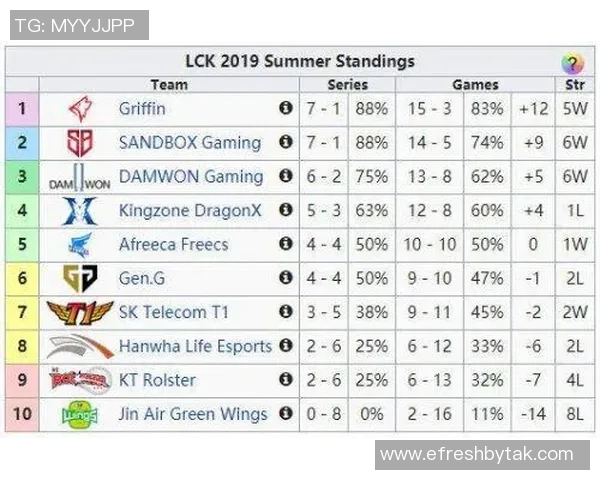The image size is (600, 480).
Task: Click info icon beside Gen.G
Action: [x=286, y=278]
